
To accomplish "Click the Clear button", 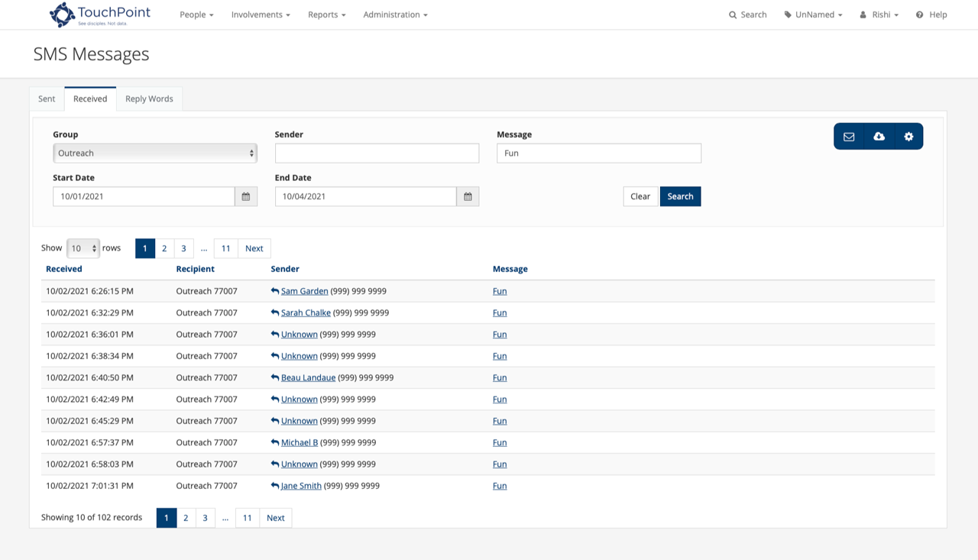I will pos(640,196).
